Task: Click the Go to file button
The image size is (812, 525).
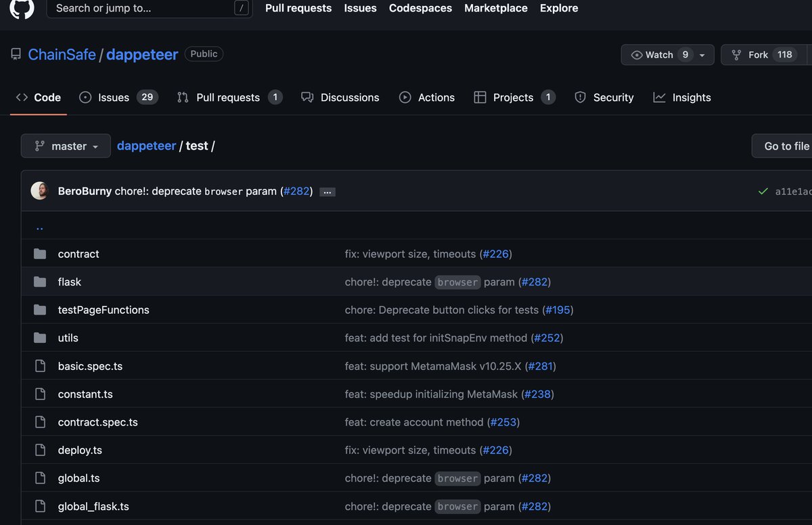Action: coord(784,146)
